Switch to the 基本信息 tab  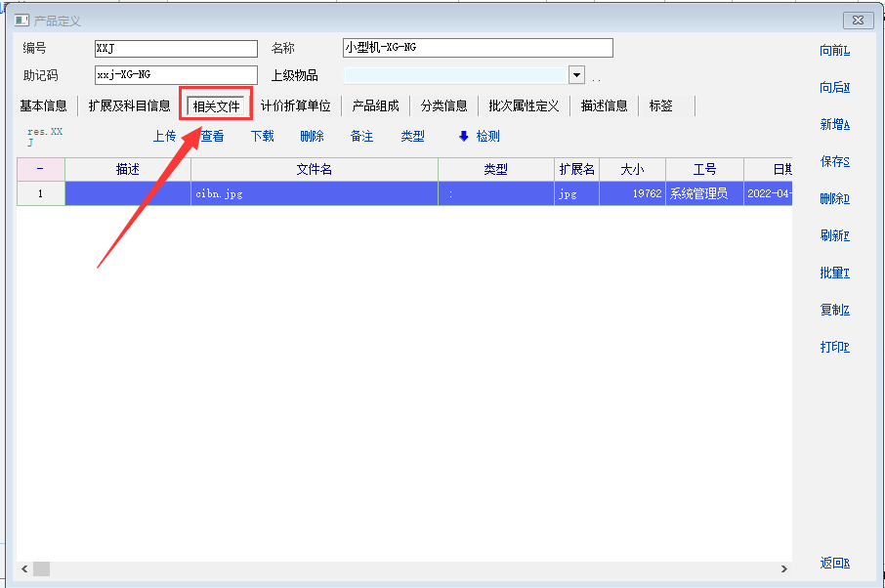tap(43, 105)
